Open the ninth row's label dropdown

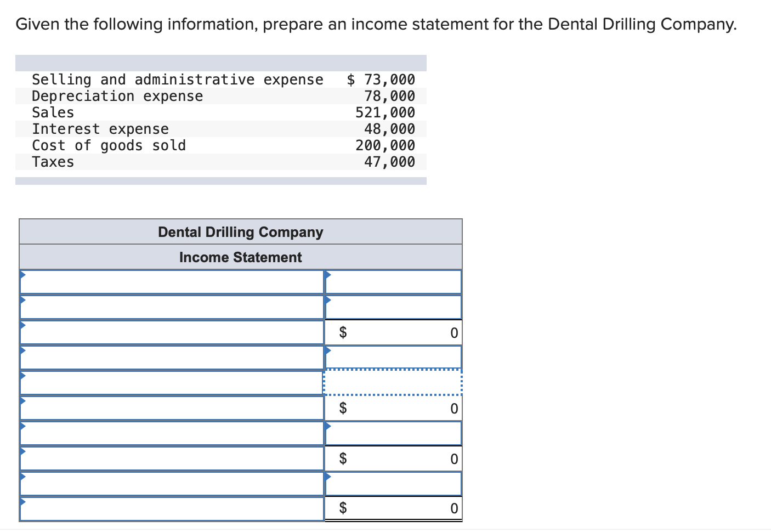[172, 484]
